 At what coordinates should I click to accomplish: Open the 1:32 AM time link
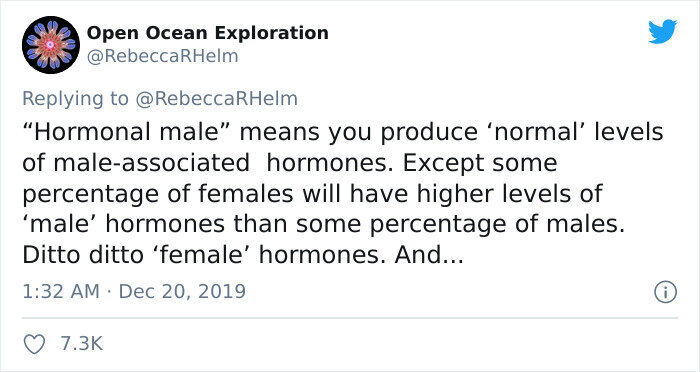(x=61, y=292)
